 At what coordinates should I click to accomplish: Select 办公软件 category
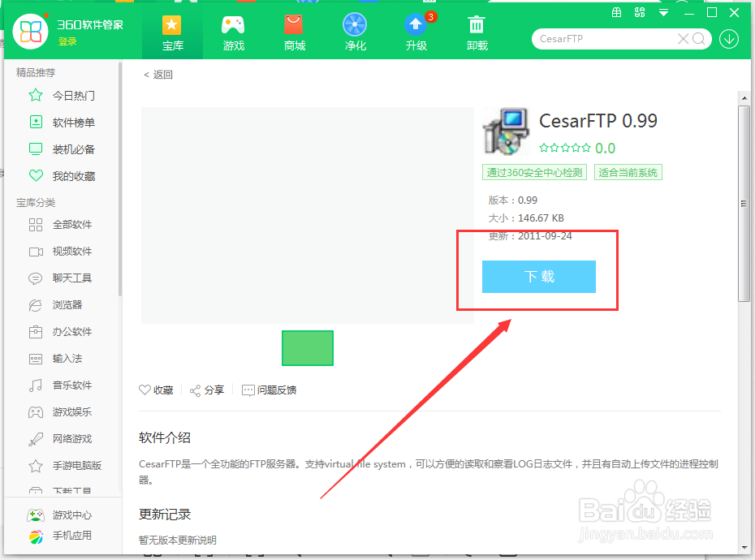pos(72,332)
